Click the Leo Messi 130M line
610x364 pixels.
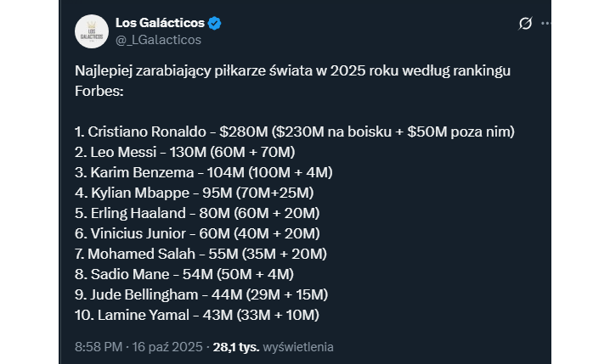click(184, 152)
